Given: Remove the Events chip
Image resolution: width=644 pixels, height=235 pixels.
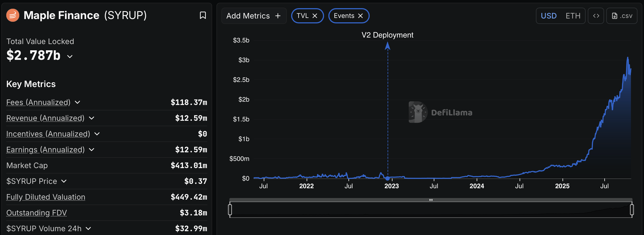Looking at the screenshot, I should [360, 16].
